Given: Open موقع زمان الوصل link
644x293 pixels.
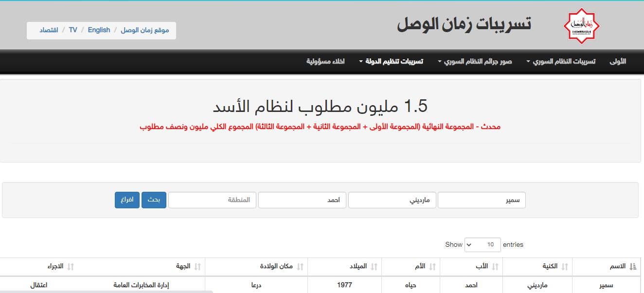Looking at the screenshot, I should tap(145, 30).
